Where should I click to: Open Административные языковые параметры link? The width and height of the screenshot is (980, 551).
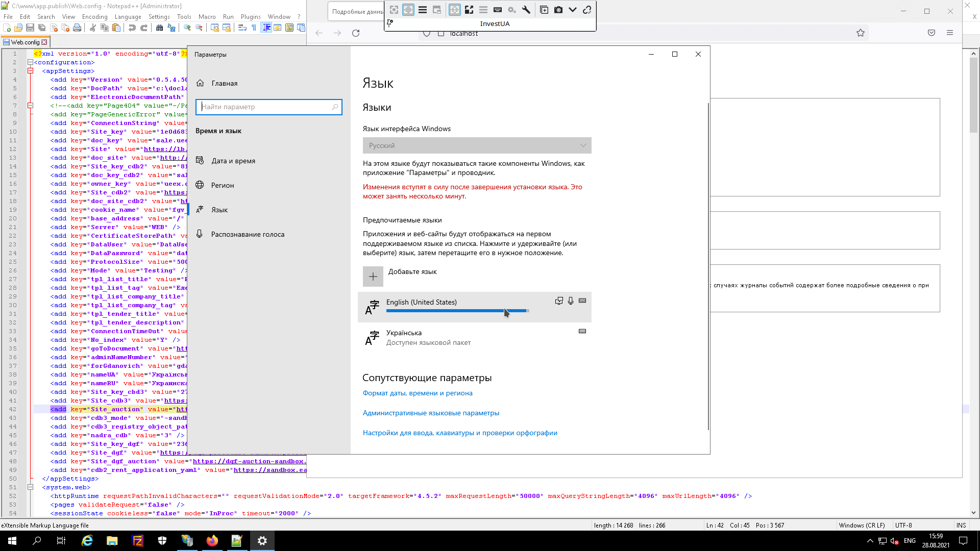click(431, 413)
